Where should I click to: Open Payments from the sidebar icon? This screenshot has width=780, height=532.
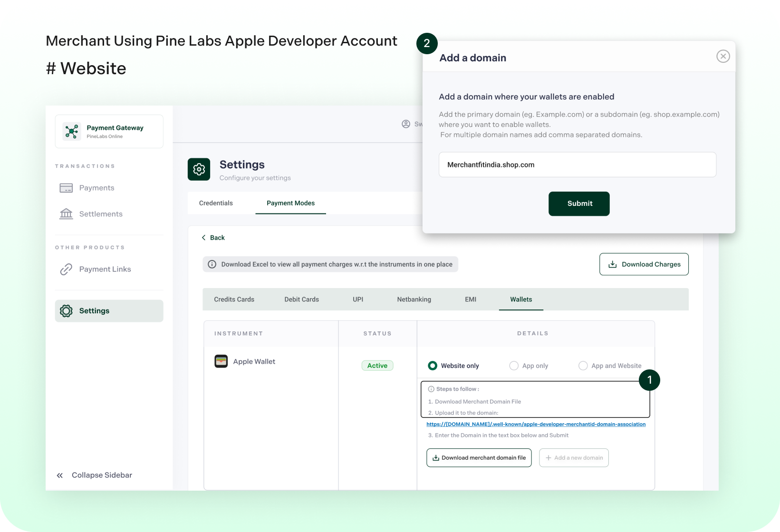click(67, 188)
